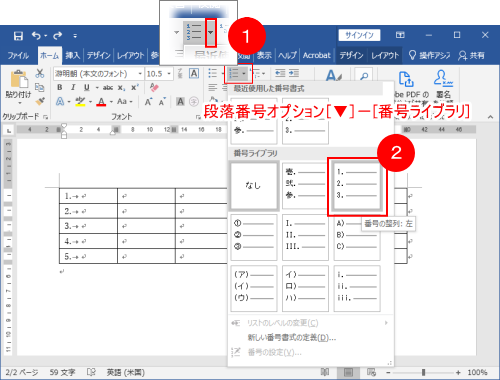Viewport: 500px width, 380px height.
Task: Undo the last action
Action: tap(36, 35)
